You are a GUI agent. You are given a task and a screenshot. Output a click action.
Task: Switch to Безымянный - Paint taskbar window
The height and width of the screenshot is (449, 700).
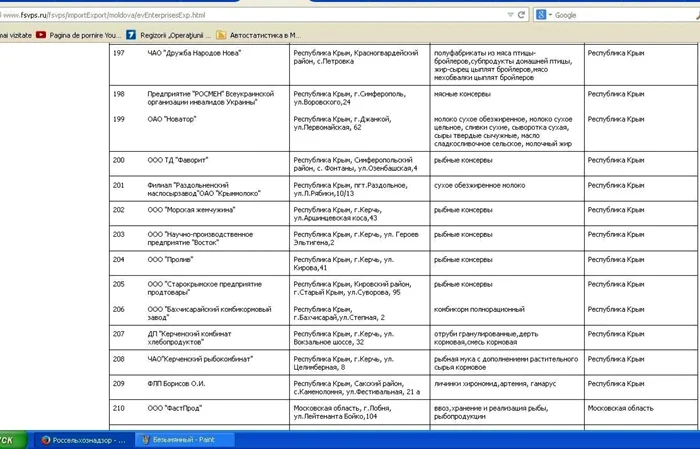[x=184, y=440]
